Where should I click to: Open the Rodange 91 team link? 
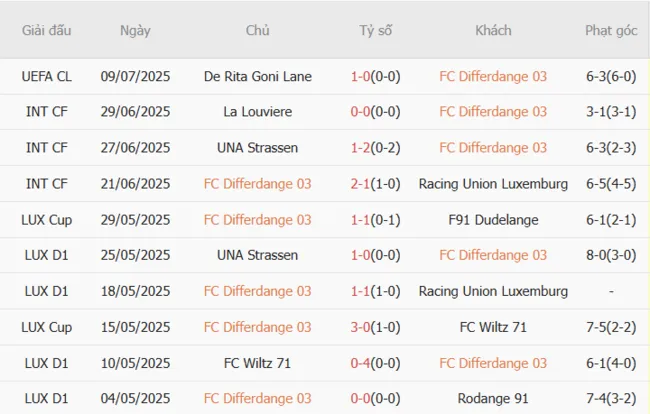point(493,399)
